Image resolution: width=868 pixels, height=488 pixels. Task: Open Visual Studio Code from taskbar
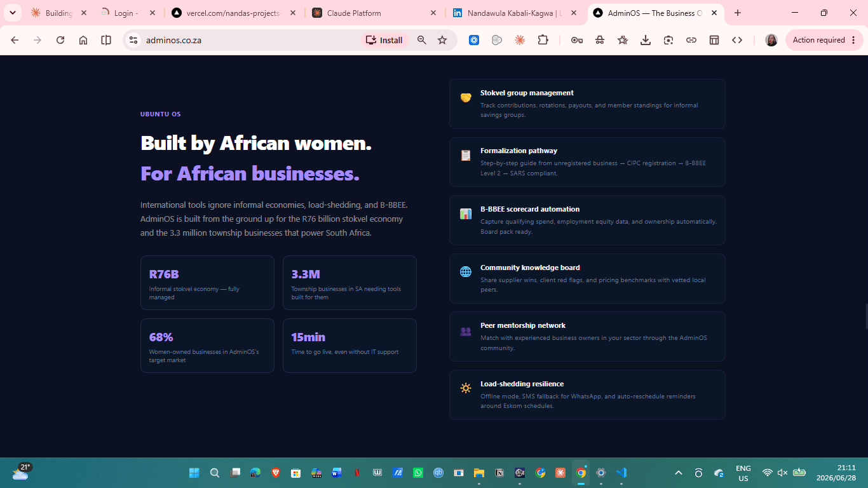click(621, 473)
